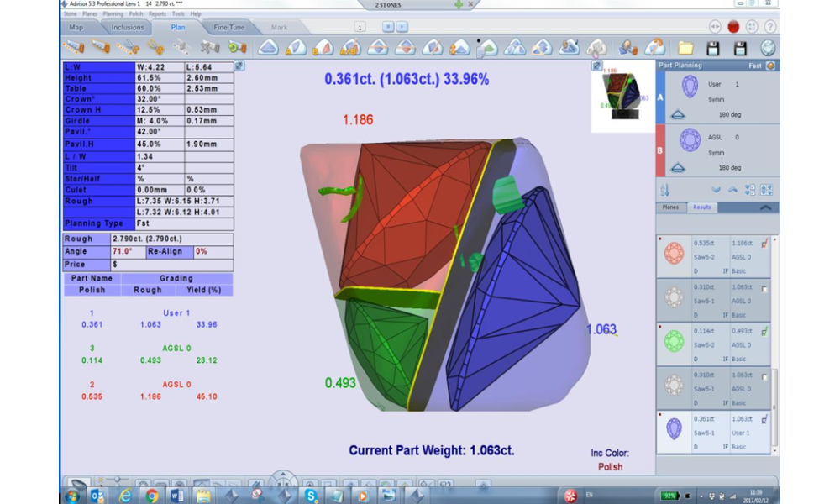Toggle the green 0.114ct result checkbox
This screenshot has height=504, width=840.
click(x=764, y=333)
